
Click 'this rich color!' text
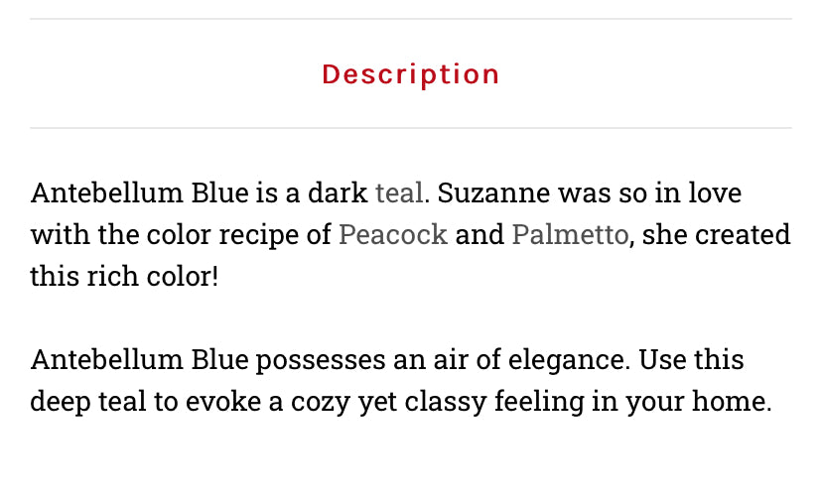(124, 276)
